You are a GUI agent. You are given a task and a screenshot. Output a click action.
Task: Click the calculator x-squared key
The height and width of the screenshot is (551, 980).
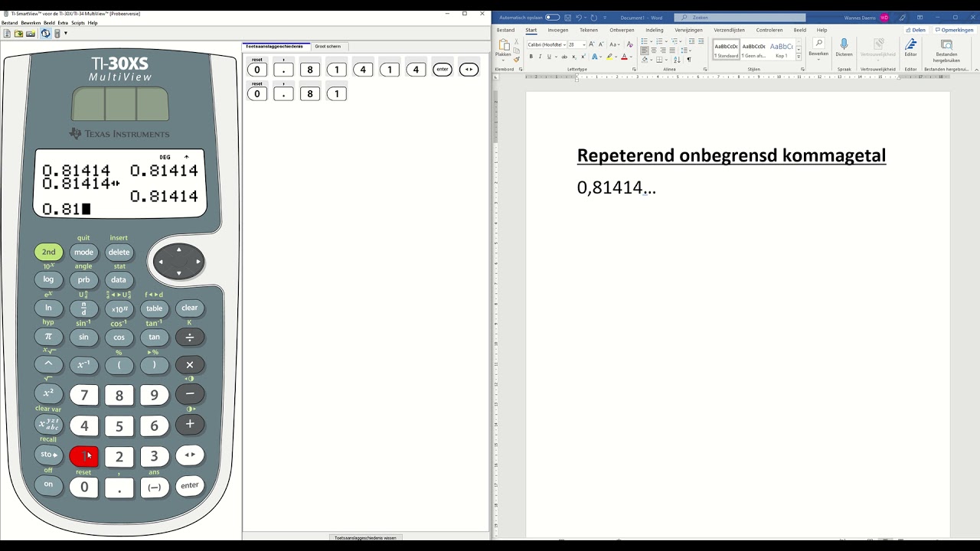click(x=48, y=393)
